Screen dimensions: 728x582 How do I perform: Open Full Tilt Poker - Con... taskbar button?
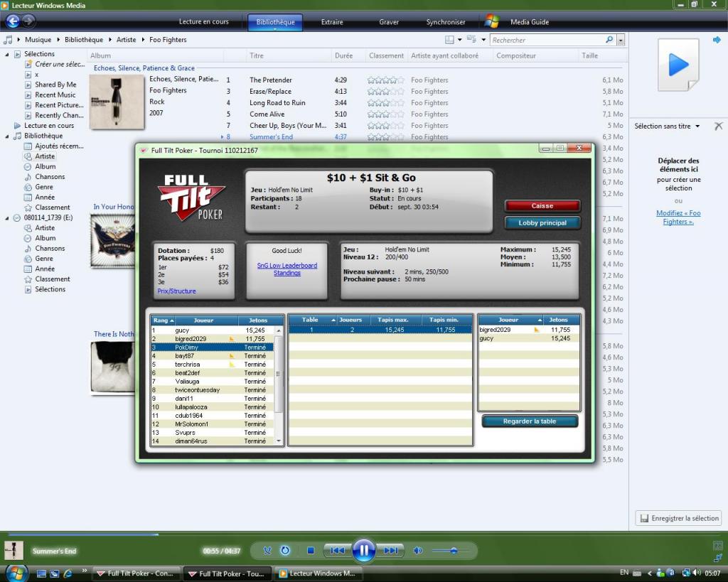click(136, 573)
